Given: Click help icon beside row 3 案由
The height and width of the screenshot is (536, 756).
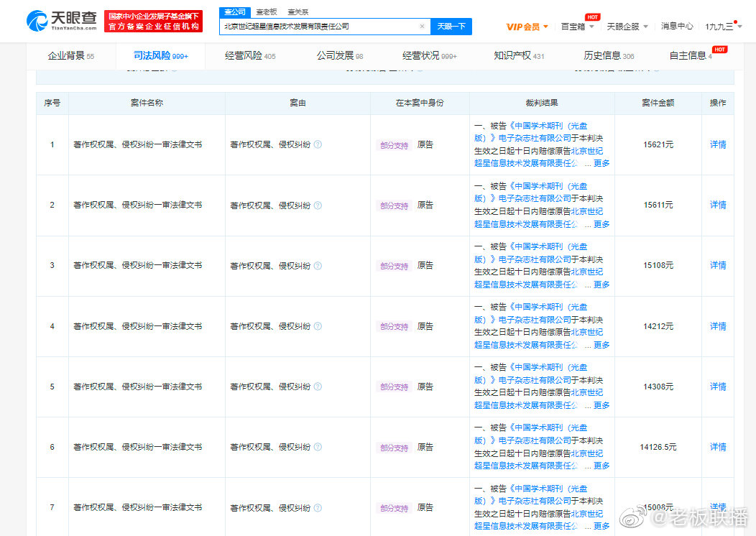Looking at the screenshot, I should click(318, 266).
